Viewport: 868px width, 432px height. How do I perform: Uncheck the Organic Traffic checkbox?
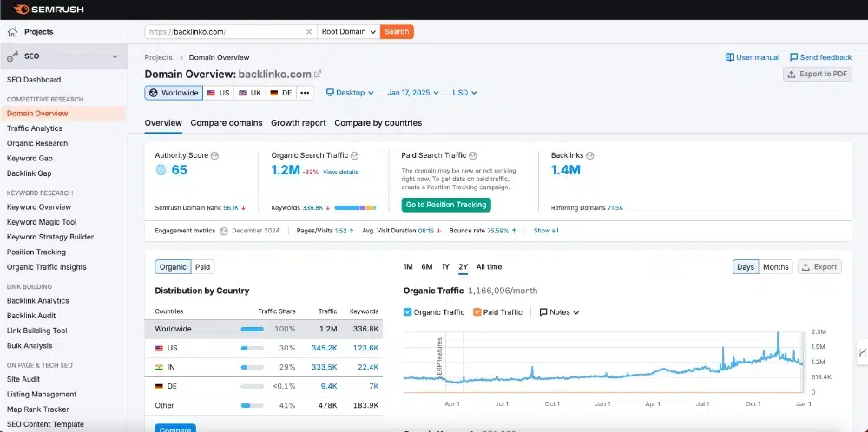407,312
